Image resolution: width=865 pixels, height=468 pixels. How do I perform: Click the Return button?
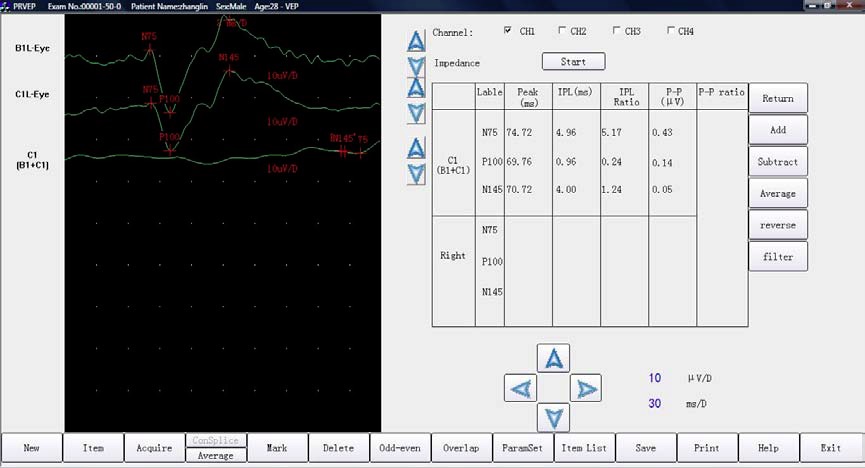click(x=778, y=98)
